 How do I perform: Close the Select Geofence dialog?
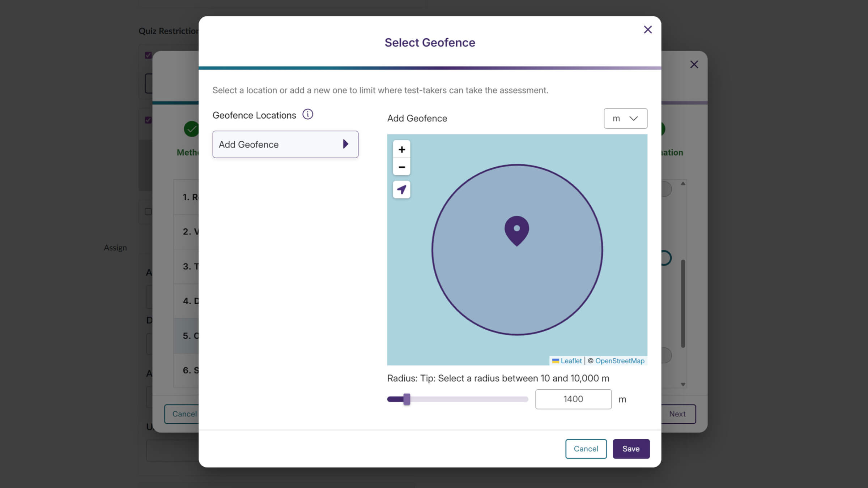pyautogui.click(x=647, y=30)
